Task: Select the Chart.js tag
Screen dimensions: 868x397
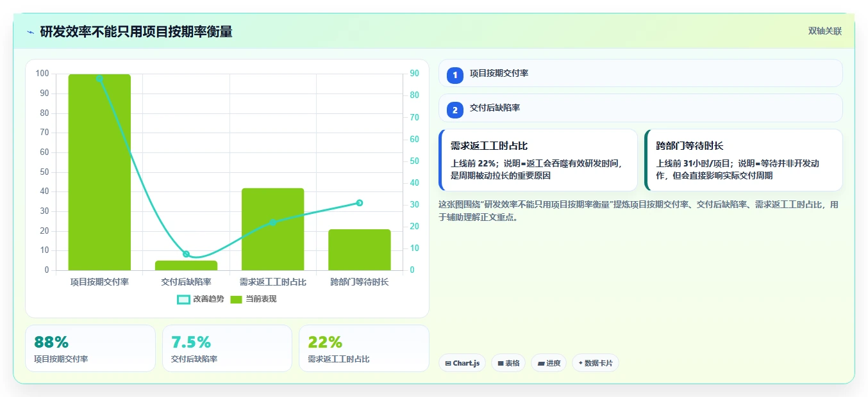Action: pyautogui.click(x=462, y=363)
